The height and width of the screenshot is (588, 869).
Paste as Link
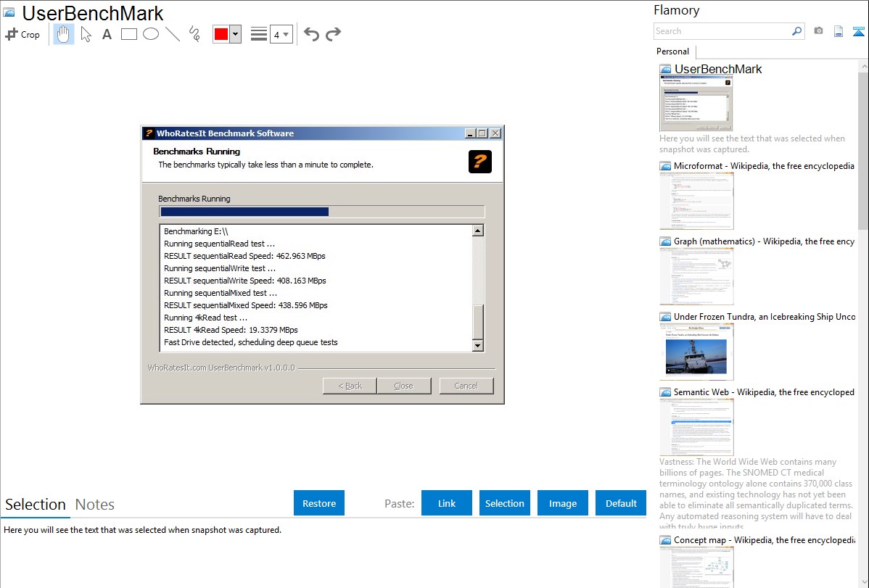(447, 503)
